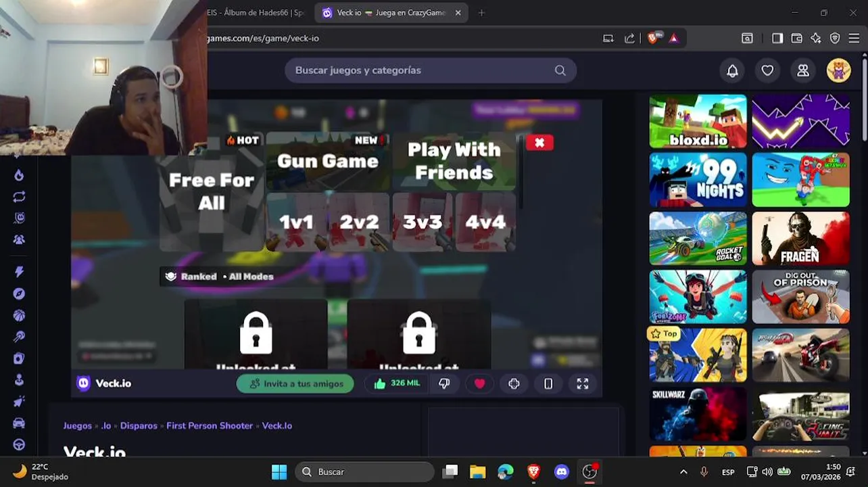
Task: Choose Gun Game mode
Action: (328, 161)
